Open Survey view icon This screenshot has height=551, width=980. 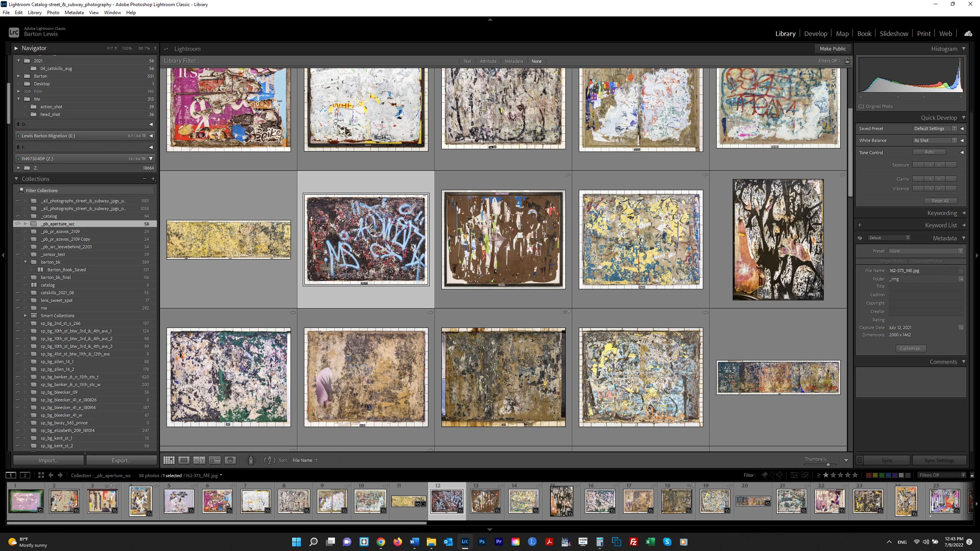click(214, 460)
